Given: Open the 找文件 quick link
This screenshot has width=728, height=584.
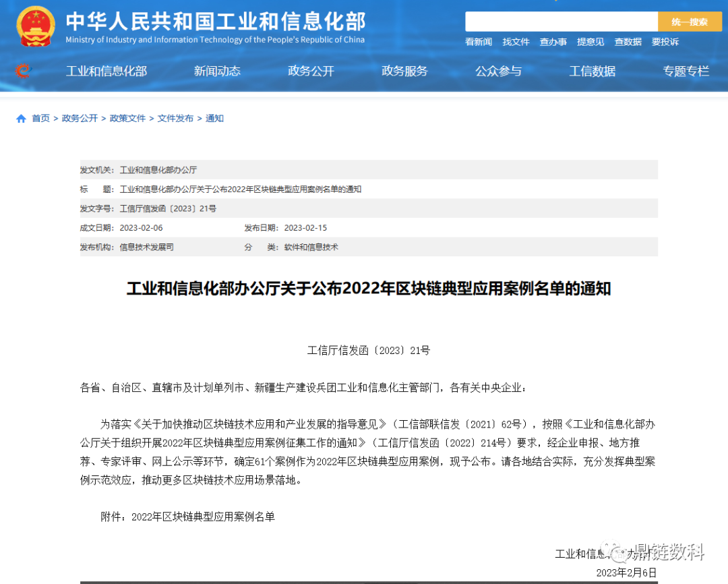Looking at the screenshot, I should click(516, 42).
